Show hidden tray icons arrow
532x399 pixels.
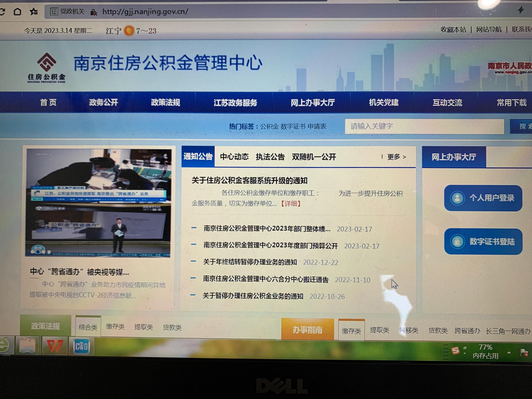509,353
